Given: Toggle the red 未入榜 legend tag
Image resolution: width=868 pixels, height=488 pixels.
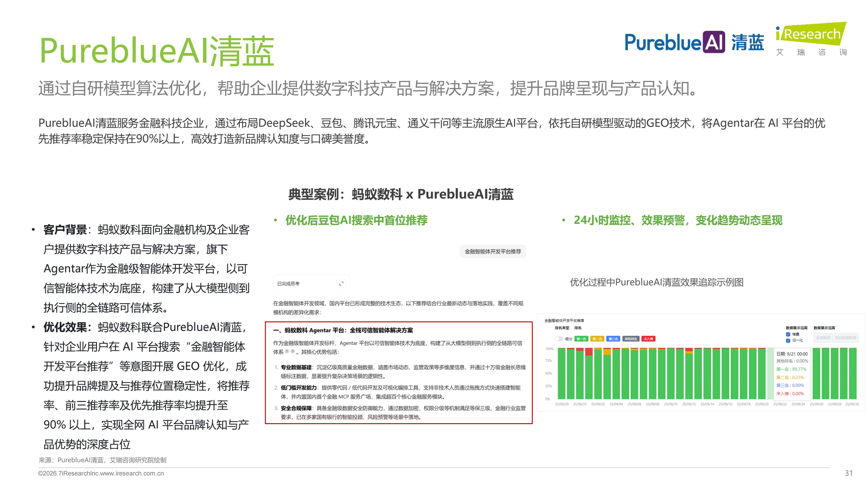Looking at the screenshot, I should click(x=648, y=339).
